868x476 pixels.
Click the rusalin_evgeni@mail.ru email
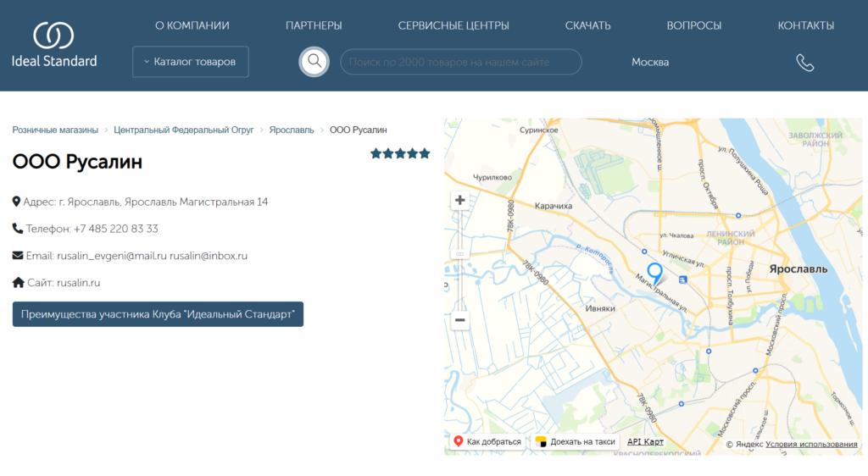tap(112, 256)
